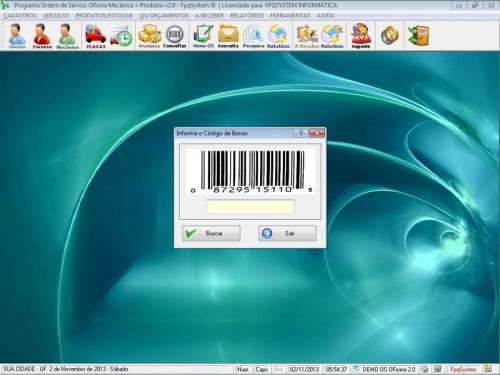
Task: Open the Suporte headset icon
Action: pyautogui.click(x=361, y=36)
